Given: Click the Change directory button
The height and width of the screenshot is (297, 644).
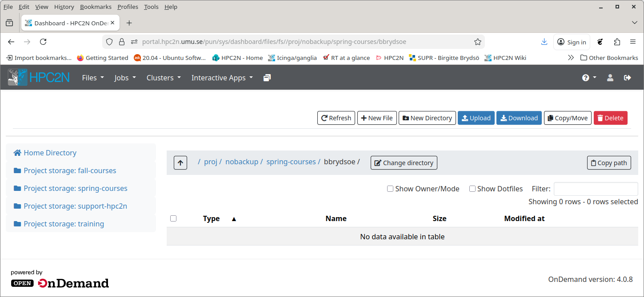Looking at the screenshot, I should 404,162.
